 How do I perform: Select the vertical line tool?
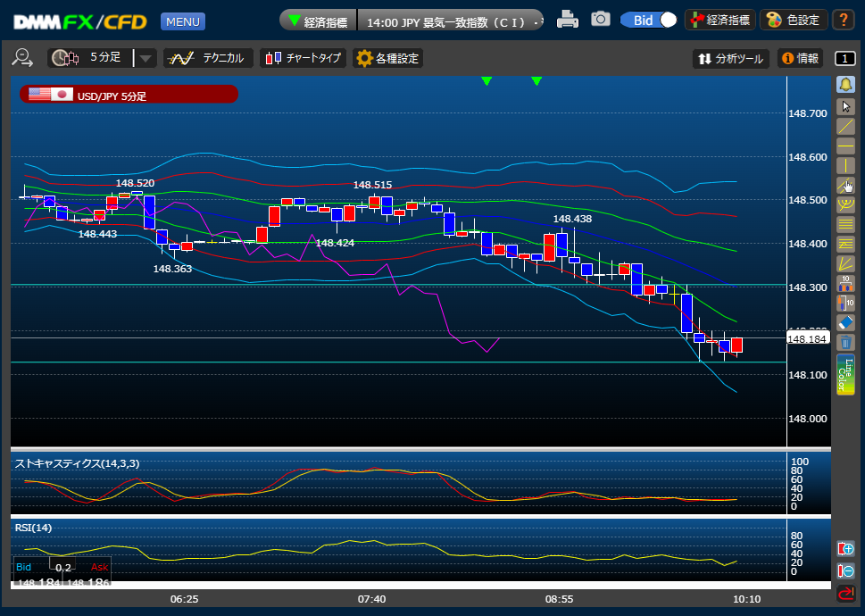[x=845, y=165]
